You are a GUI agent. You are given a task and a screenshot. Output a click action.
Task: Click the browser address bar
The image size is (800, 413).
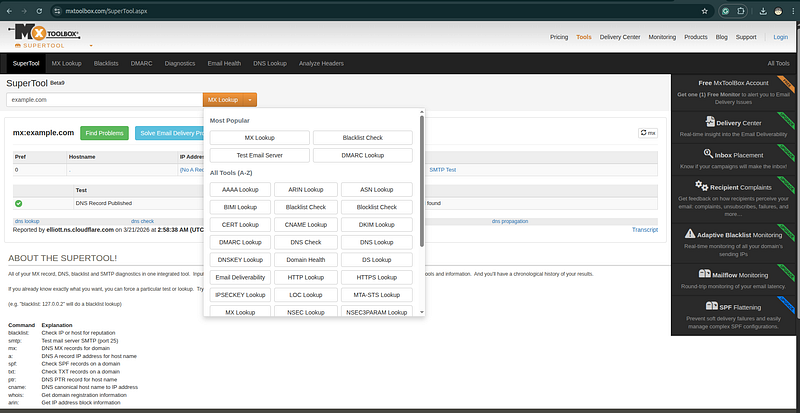tap(378, 11)
